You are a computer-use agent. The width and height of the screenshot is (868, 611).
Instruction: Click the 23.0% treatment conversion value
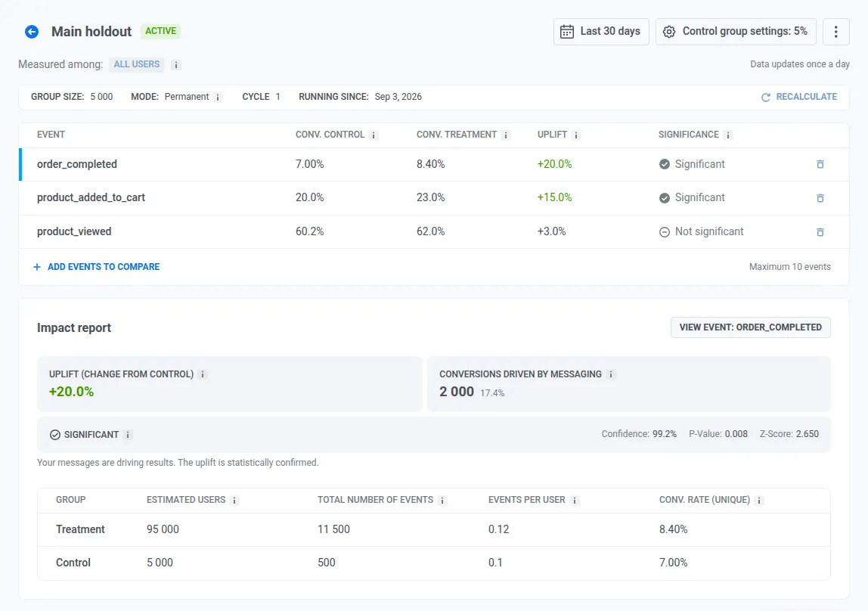pyautogui.click(x=431, y=197)
